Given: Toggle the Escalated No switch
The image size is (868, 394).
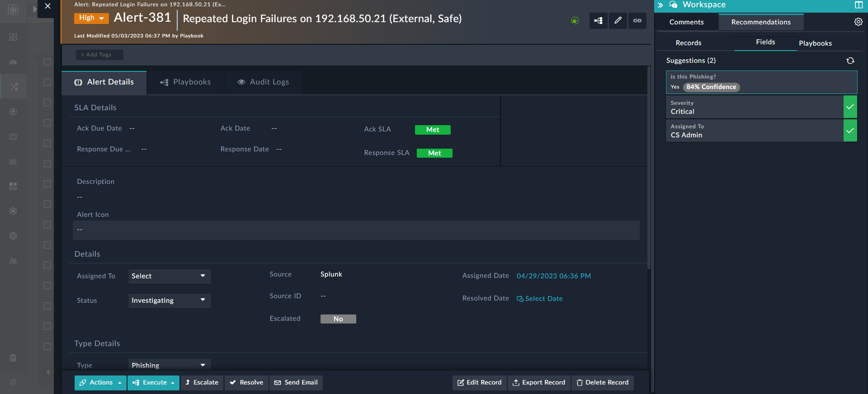Looking at the screenshot, I should pyautogui.click(x=338, y=319).
